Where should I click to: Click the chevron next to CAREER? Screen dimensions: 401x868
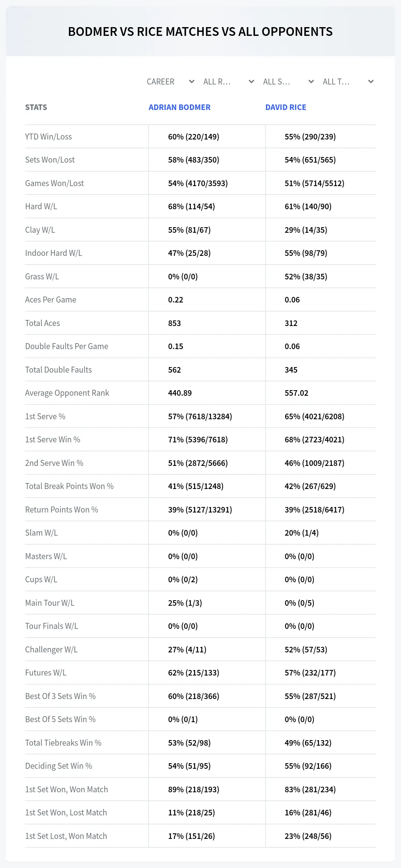pyautogui.click(x=192, y=82)
